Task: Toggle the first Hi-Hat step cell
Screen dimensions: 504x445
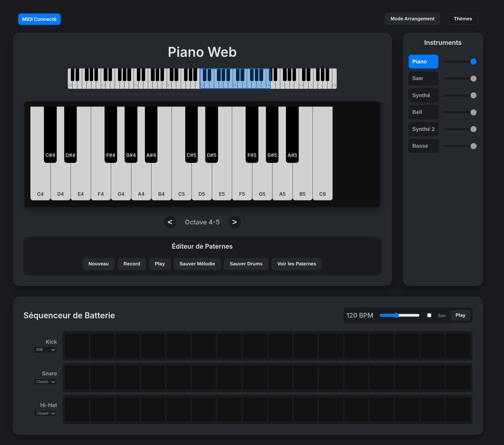Action: pos(77,410)
